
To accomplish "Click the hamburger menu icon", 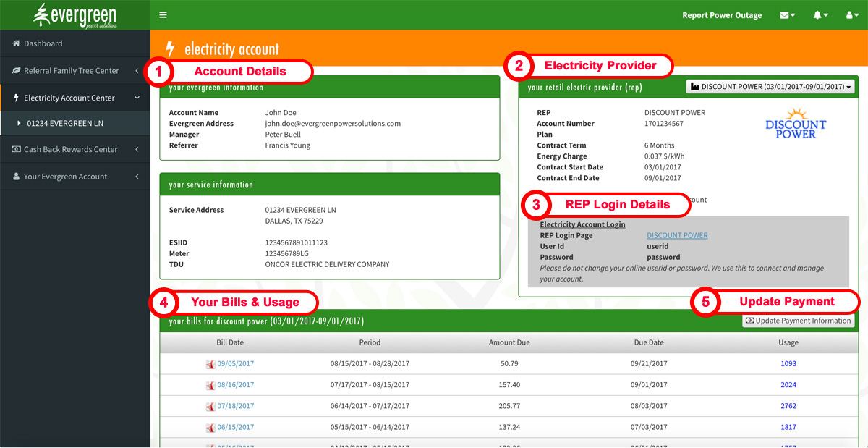I will [163, 14].
